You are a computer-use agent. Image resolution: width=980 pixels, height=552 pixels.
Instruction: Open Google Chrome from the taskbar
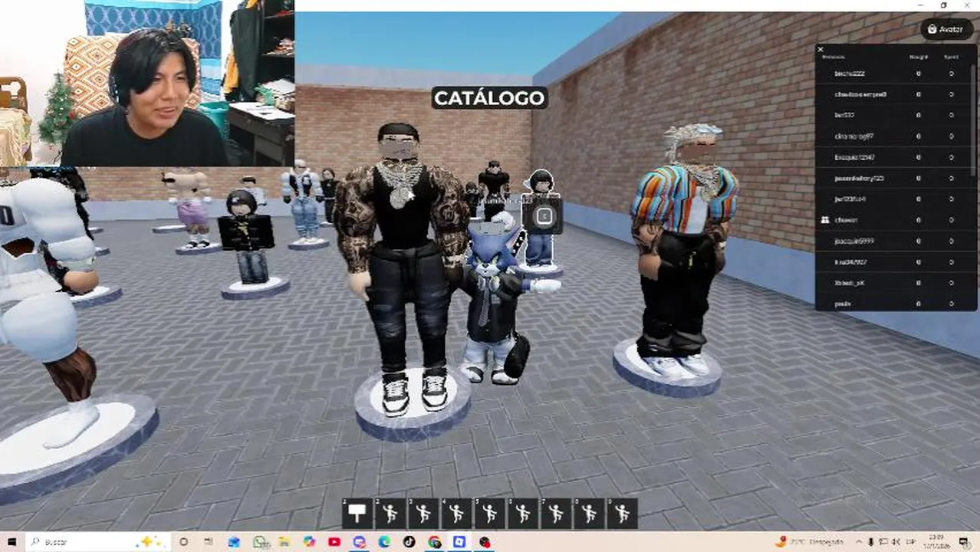(434, 542)
